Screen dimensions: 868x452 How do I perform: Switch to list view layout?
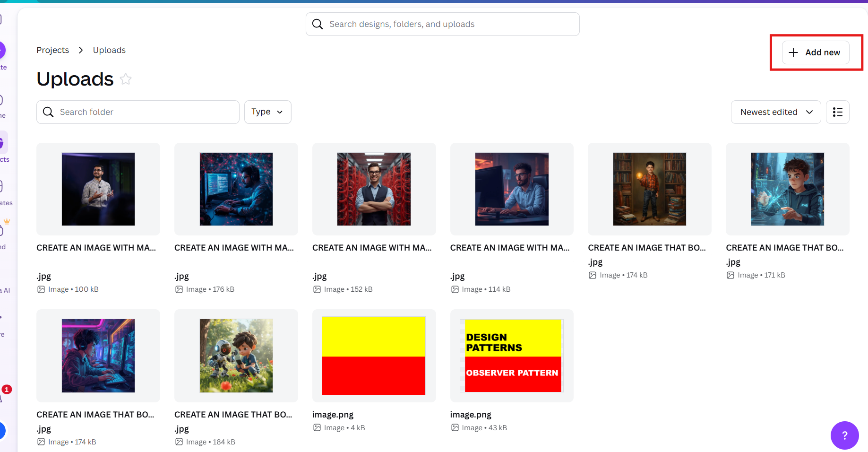[x=837, y=112]
